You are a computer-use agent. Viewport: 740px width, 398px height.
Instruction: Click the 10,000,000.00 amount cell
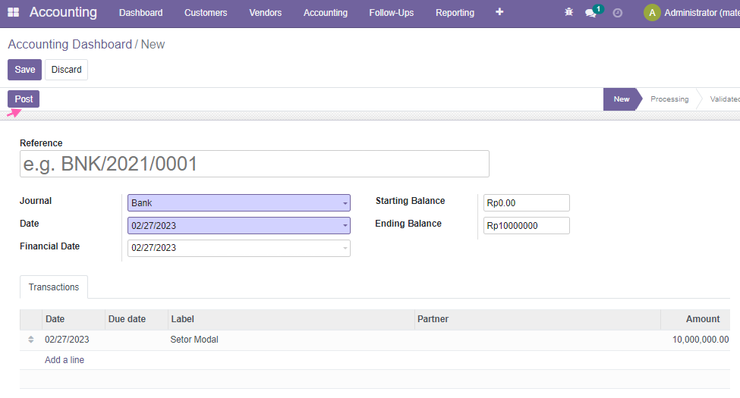[700, 339]
